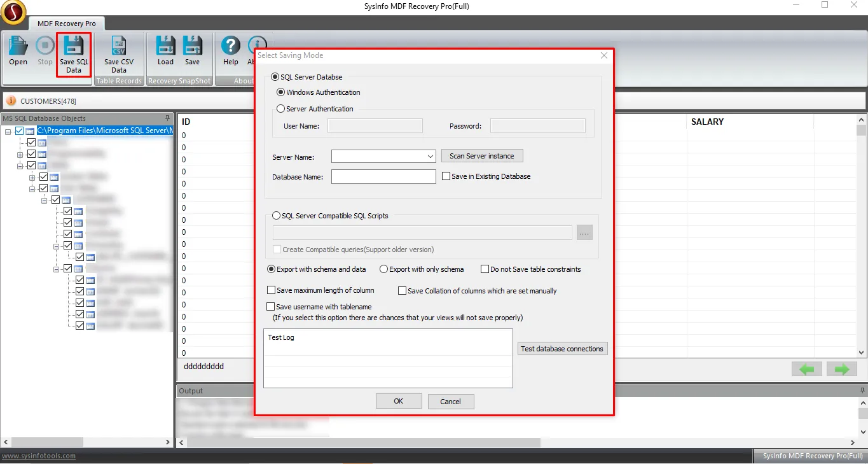Click the Recovery SnapShot group label
Screen dimensions: 868x464
point(179,81)
